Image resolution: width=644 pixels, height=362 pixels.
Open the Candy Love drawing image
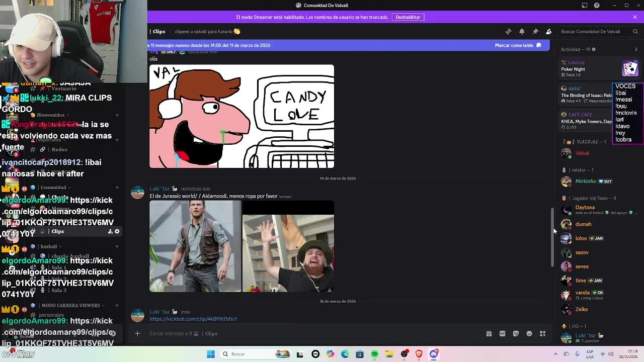pos(242,116)
